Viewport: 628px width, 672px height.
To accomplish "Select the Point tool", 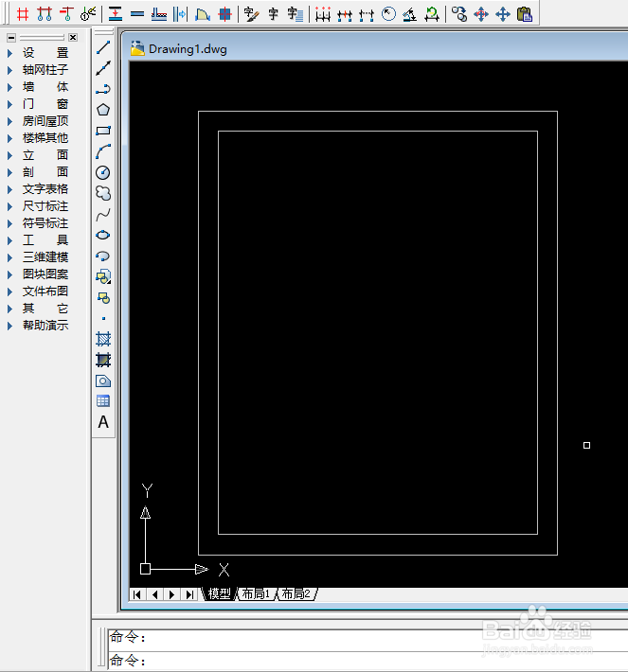I will click(103, 318).
